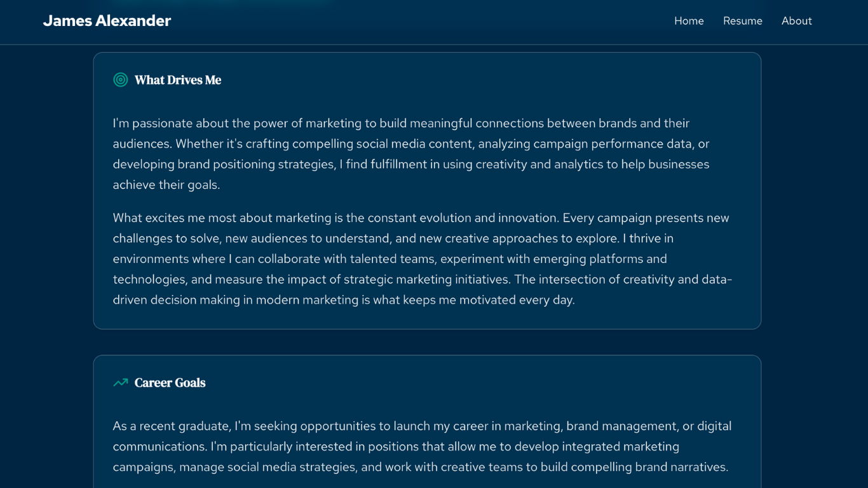Navigate to the About section
The height and width of the screenshot is (488, 868).
click(x=796, y=20)
